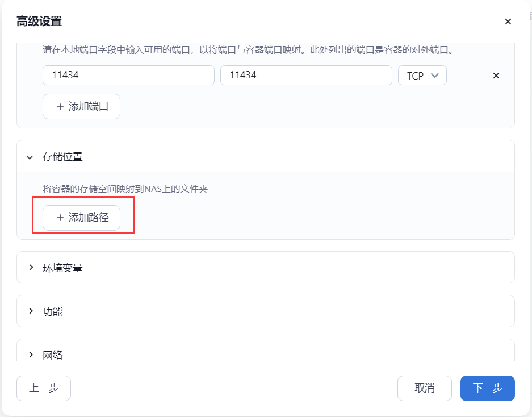Viewport: 532px width, 417px height.
Task: Proceed with 下一步 button
Action: point(488,388)
